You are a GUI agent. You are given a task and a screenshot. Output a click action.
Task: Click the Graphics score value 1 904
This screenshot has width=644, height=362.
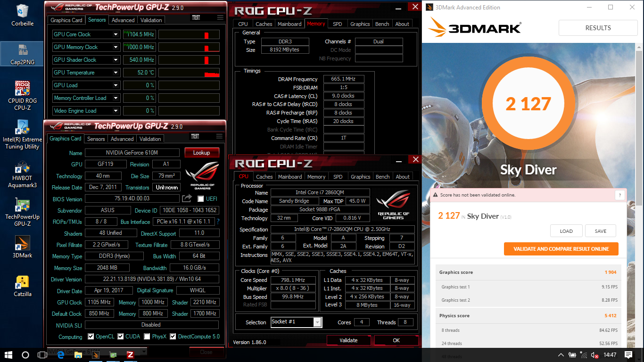pos(611,272)
